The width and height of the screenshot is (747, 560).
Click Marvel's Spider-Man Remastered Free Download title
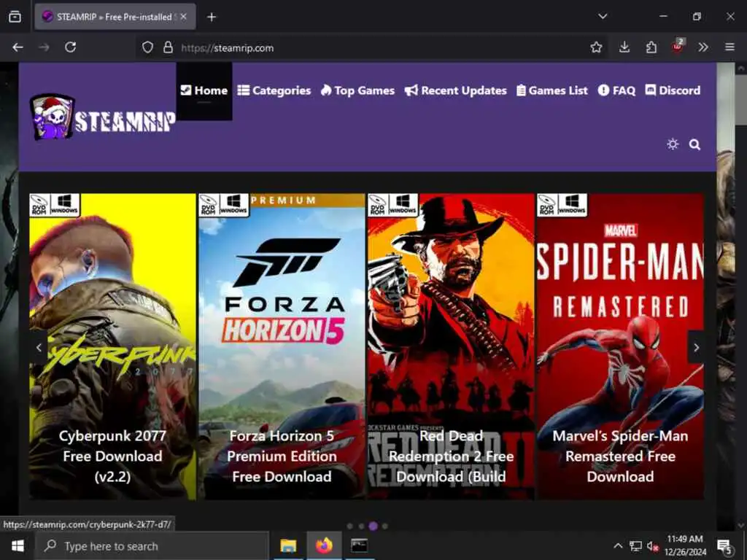tap(620, 456)
